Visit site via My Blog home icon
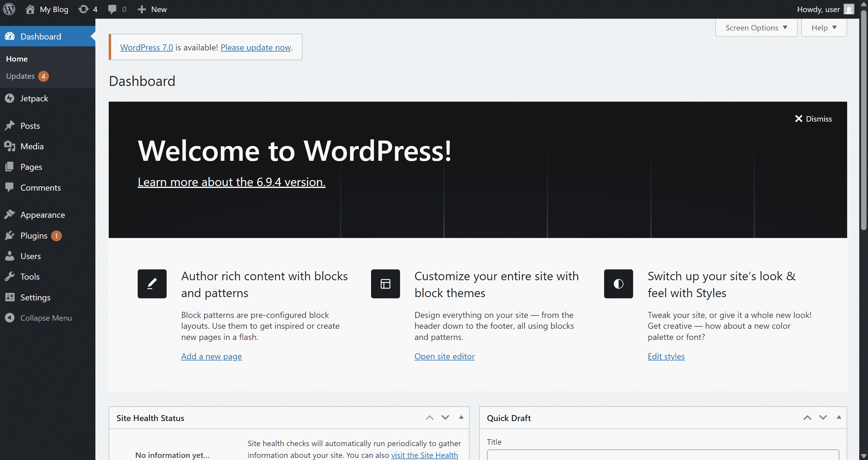The image size is (868, 460). click(x=30, y=9)
